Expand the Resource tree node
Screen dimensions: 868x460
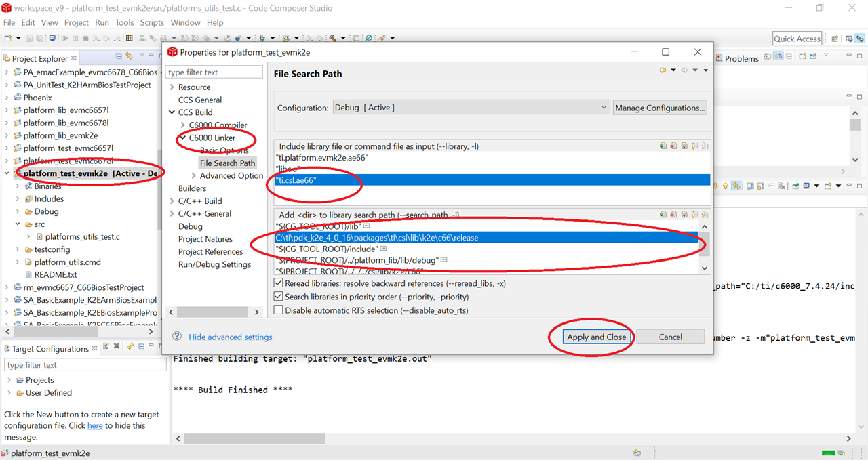coord(172,87)
